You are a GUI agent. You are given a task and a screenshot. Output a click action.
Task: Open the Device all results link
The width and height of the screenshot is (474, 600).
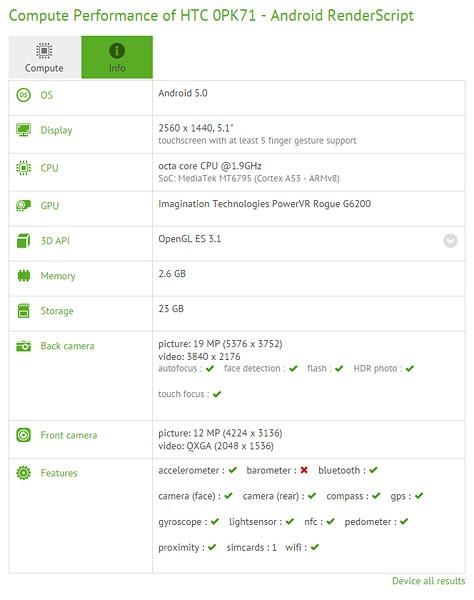point(428,581)
